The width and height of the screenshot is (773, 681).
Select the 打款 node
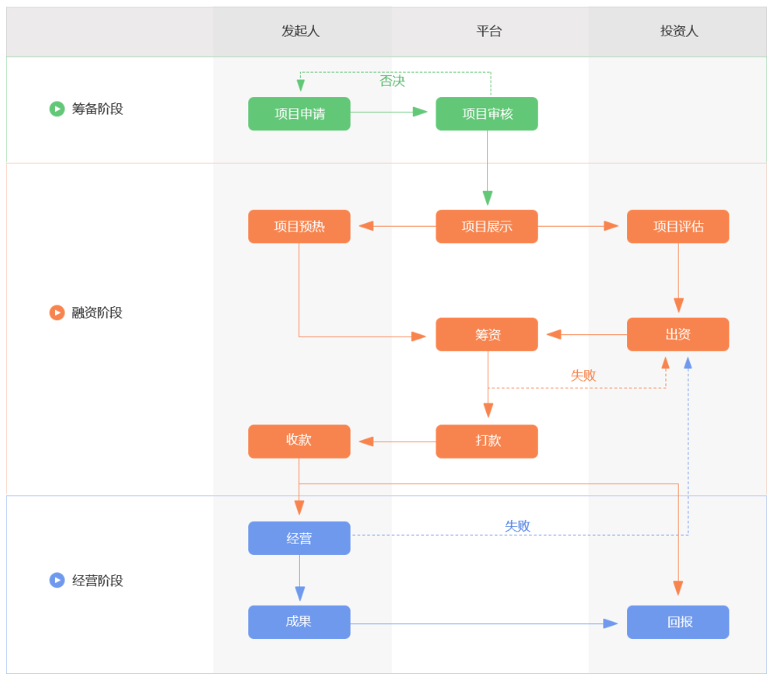487,441
